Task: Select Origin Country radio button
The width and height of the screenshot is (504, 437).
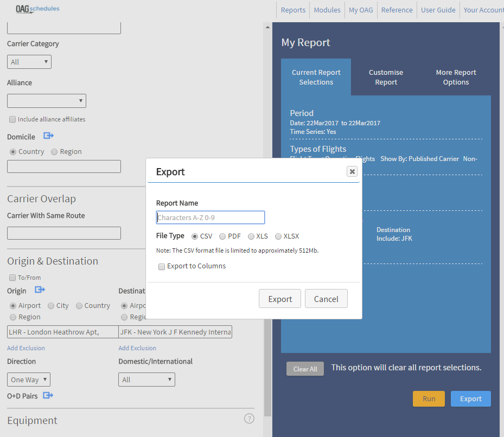Action: click(x=79, y=306)
